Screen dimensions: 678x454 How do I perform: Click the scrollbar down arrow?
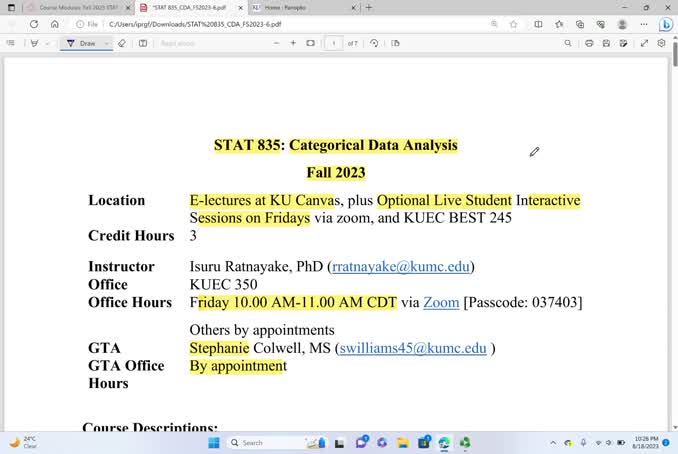coord(675,427)
